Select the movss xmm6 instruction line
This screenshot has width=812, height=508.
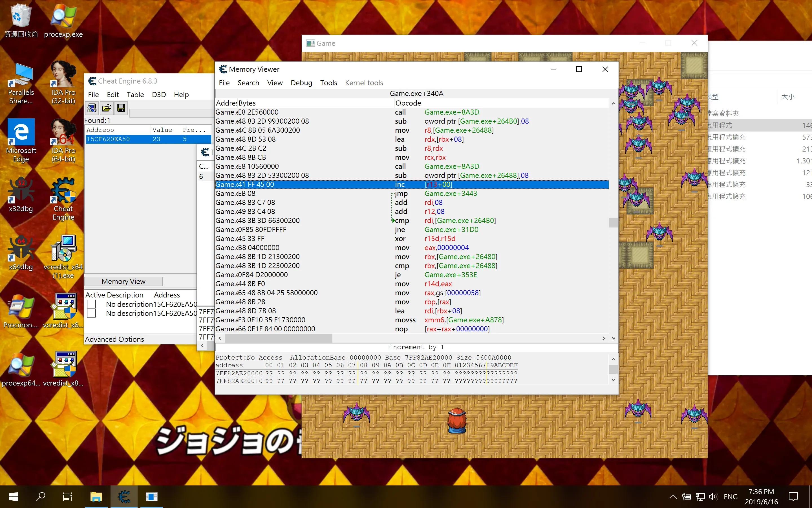click(x=412, y=320)
